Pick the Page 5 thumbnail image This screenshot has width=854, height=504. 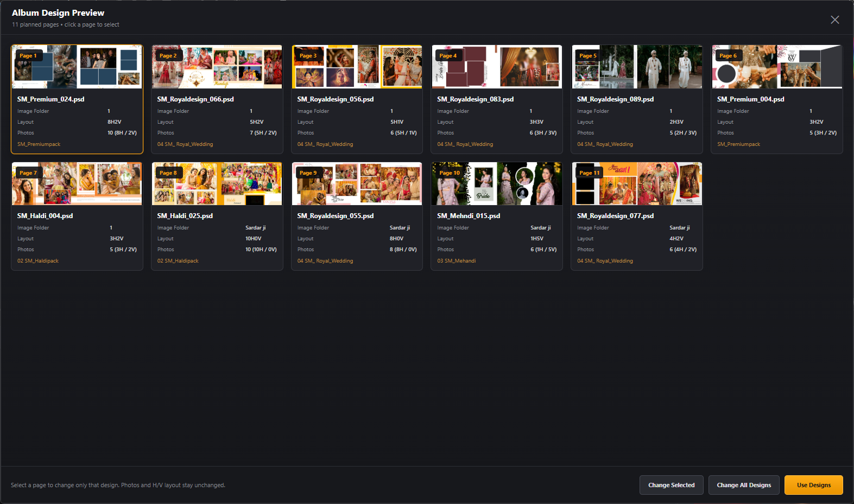[x=637, y=67]
